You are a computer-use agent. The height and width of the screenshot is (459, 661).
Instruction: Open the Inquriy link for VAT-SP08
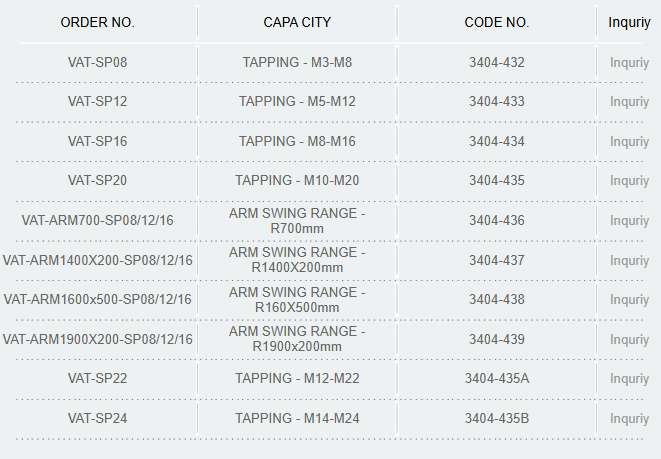click(629, 63)
